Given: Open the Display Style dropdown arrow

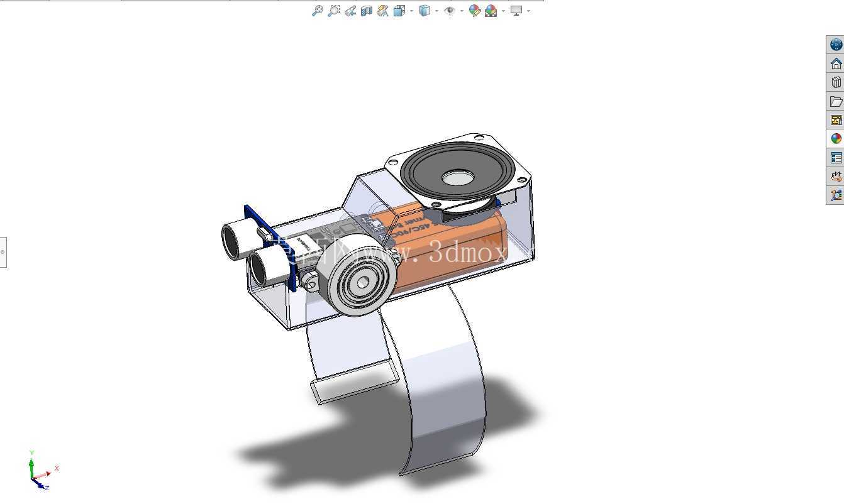Looking at the screenshot, I should (436, 11).
